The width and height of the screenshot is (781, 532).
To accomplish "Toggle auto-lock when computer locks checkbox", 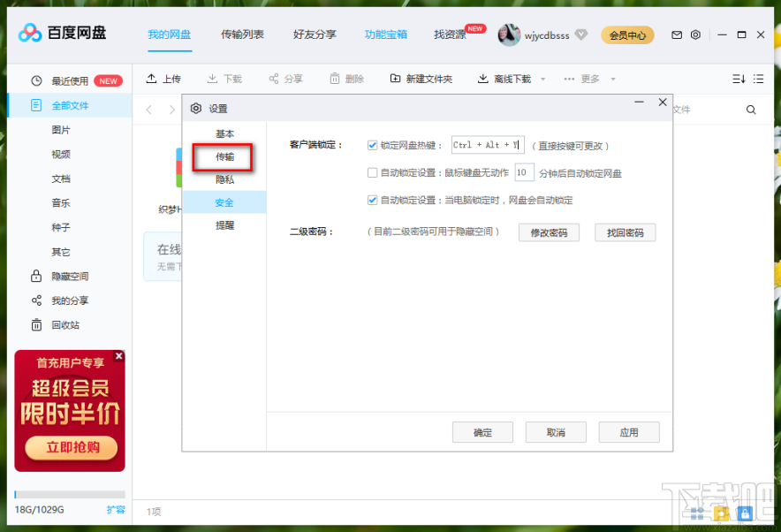I will pyautogui.click(x=372, y=201).
